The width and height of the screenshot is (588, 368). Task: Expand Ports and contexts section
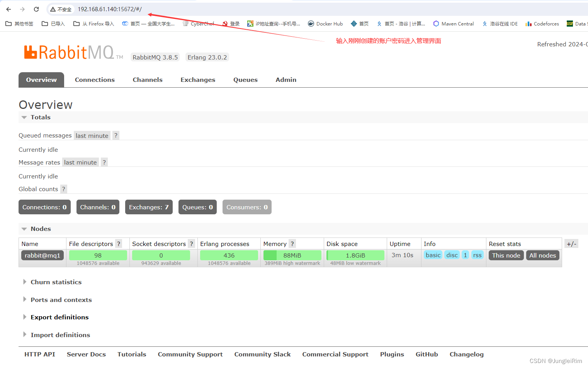tap(57, 300)
